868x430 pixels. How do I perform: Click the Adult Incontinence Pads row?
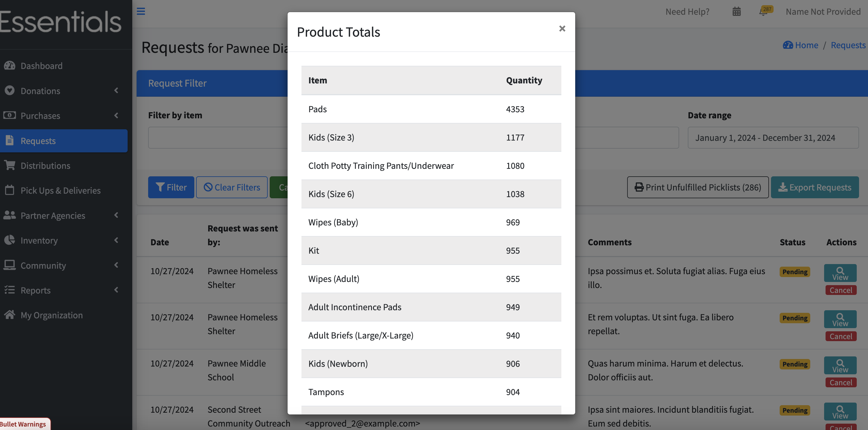point(431,307)
